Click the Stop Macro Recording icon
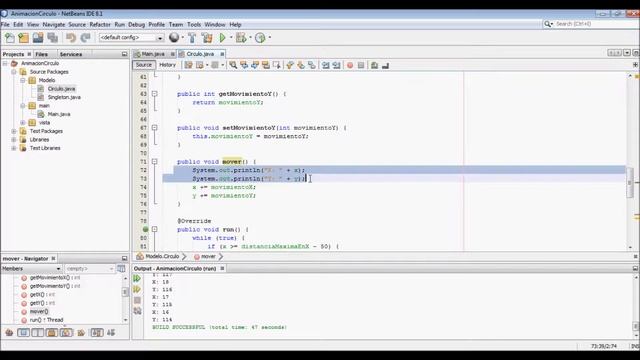640x360 pixels. click(361, 65)
